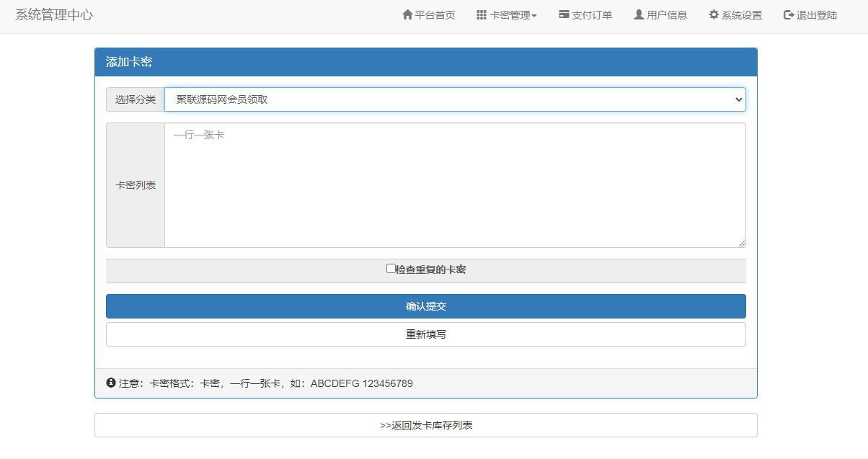Click the home icon beside 平台首页

click(x=407, y=14)
